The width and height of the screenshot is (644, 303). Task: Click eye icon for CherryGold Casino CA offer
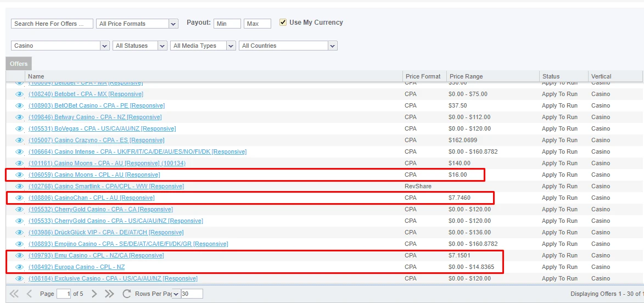point(19,209)
